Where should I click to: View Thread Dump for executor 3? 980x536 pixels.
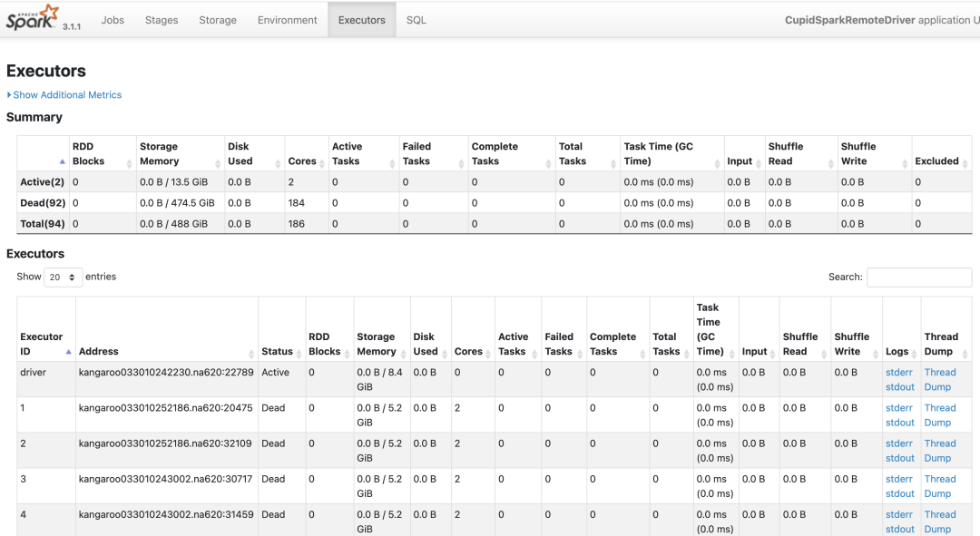tap(939, 486)
